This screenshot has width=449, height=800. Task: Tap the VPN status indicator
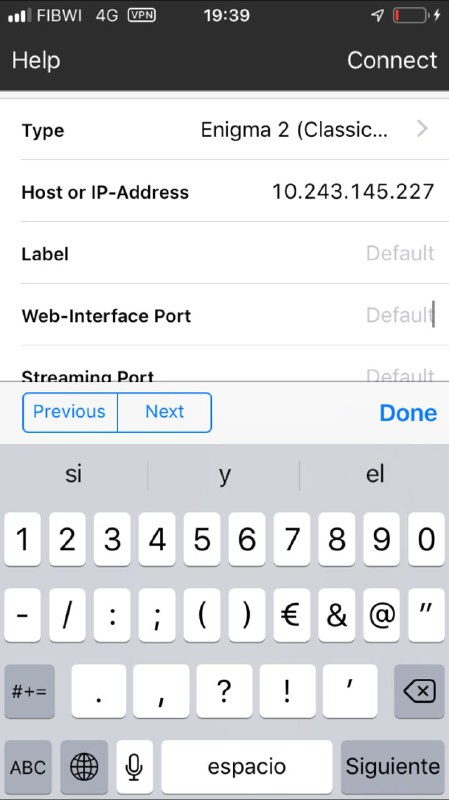(141, 15)
